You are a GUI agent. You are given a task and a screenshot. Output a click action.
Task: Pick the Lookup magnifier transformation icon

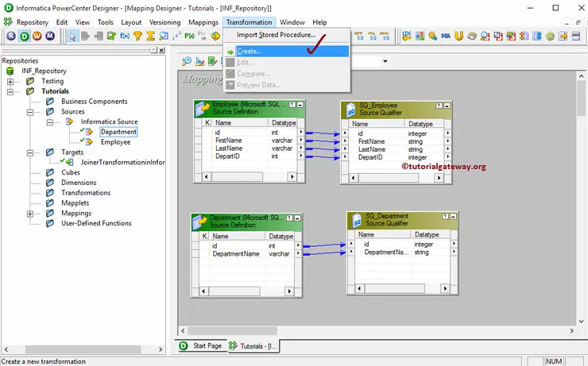(164, 36)
